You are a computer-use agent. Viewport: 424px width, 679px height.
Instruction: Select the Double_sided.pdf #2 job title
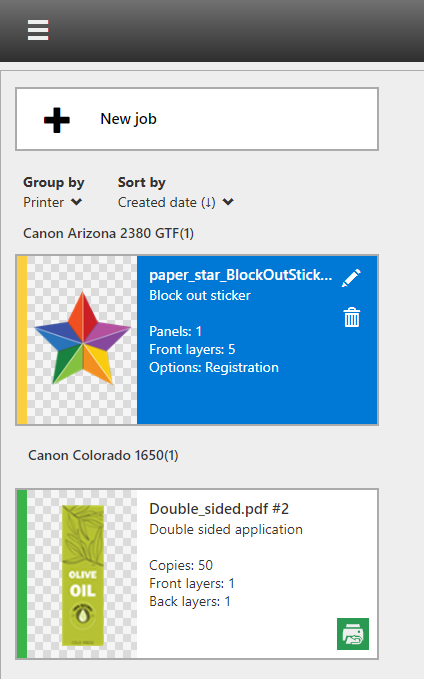pyautogui.click(x=219, y=509)
